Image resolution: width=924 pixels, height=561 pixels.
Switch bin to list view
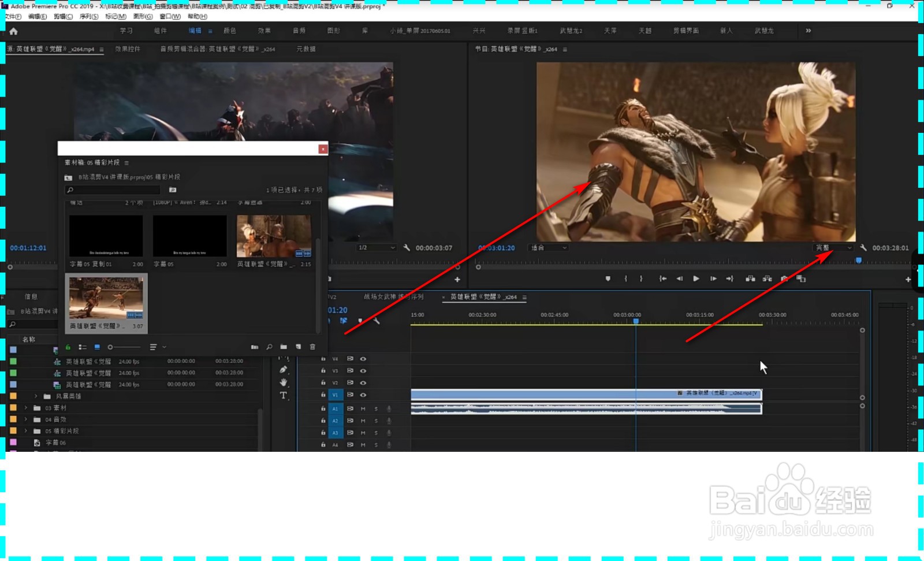[83, 347]
